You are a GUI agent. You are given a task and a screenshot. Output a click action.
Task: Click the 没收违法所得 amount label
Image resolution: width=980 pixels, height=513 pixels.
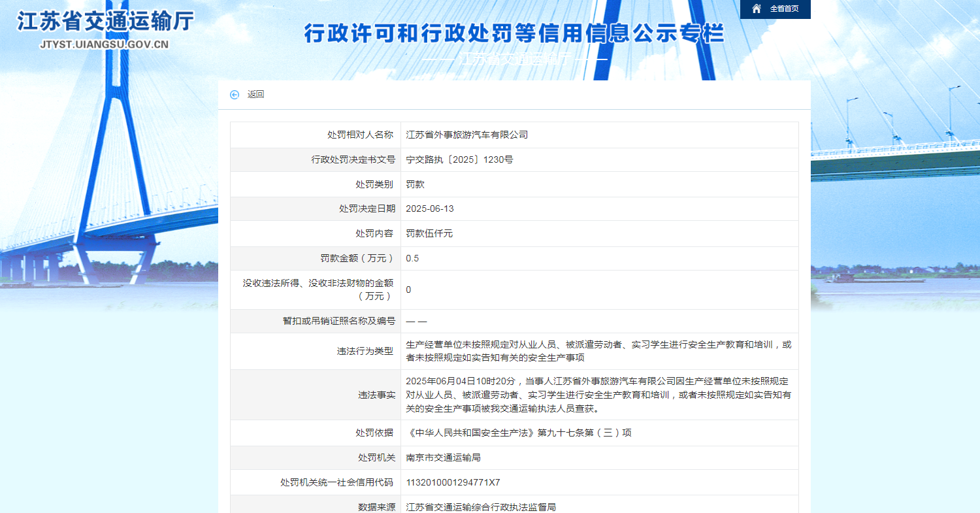click(319, 290)
